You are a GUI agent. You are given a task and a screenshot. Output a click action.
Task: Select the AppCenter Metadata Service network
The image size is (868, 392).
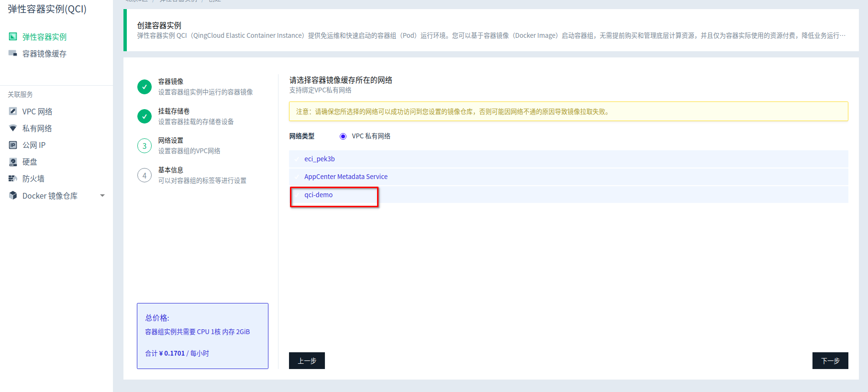coord(568,177)
